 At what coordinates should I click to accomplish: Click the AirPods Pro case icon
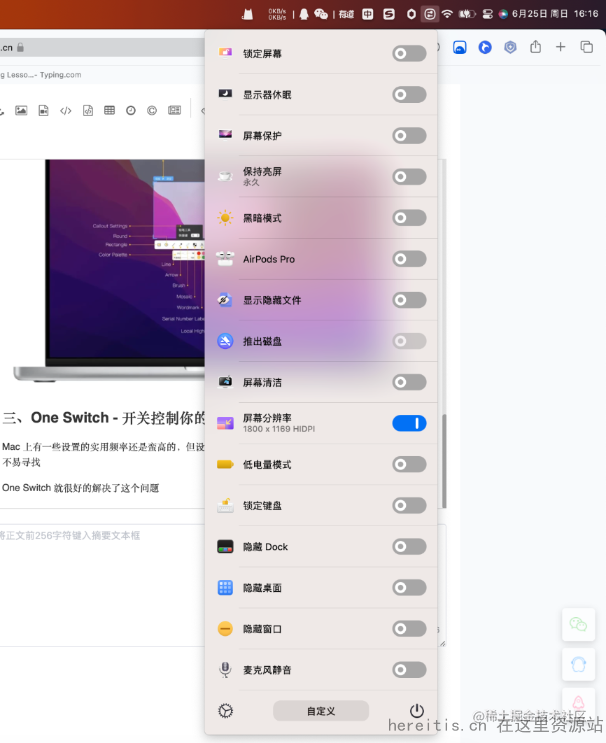225,259
